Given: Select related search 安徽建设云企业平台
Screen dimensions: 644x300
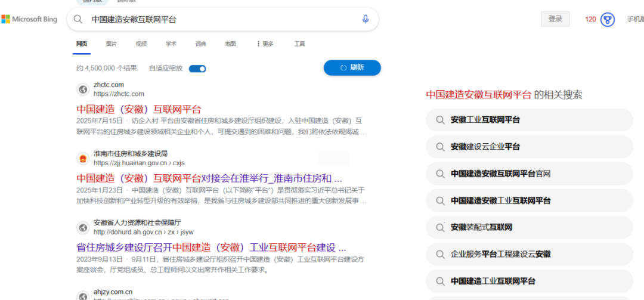Looking at the screenshot, I should pos(530,147).
